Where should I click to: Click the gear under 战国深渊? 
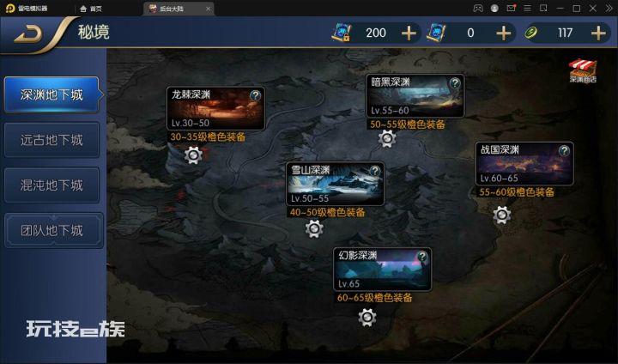502,215
